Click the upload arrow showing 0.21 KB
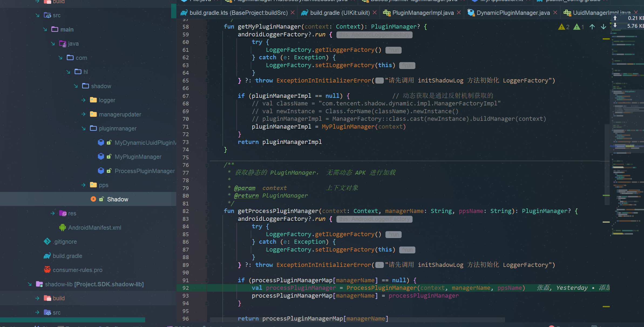 (615, 18)
